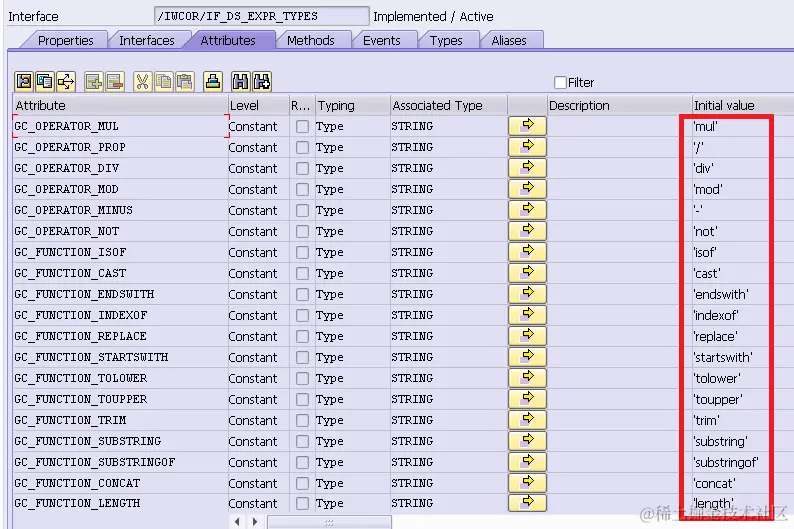The width and height of the screenshot is (794, 529).
Task: Click the Sort pyramid icon
Action: coord(213,82)
